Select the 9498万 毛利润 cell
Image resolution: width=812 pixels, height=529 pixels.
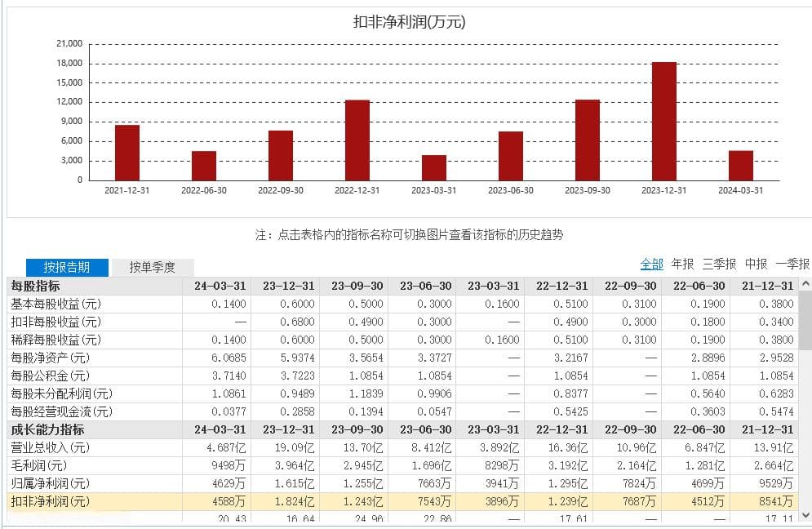pyautogui.click(x=229, y=466)
